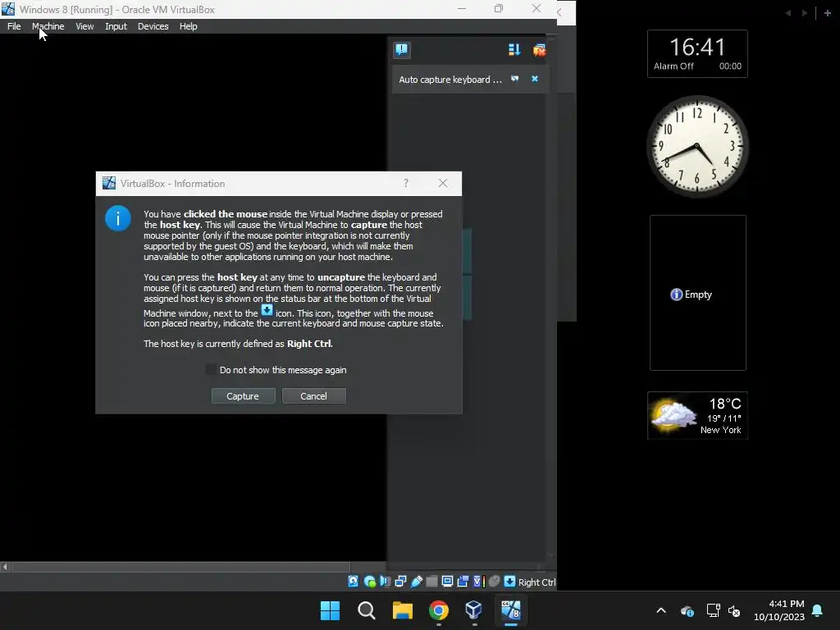
Task: Click the gadget panel plus add button
Action: click(x=827, y=13)
